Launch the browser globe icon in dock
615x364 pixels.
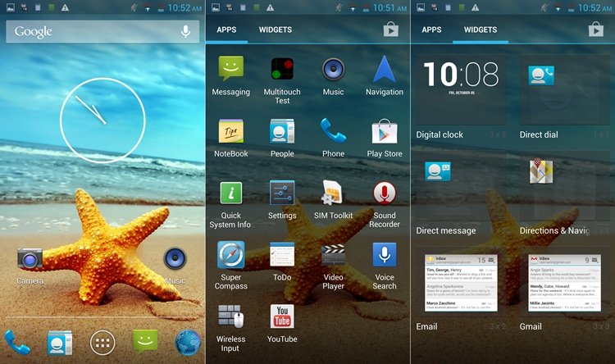[187, 341]
